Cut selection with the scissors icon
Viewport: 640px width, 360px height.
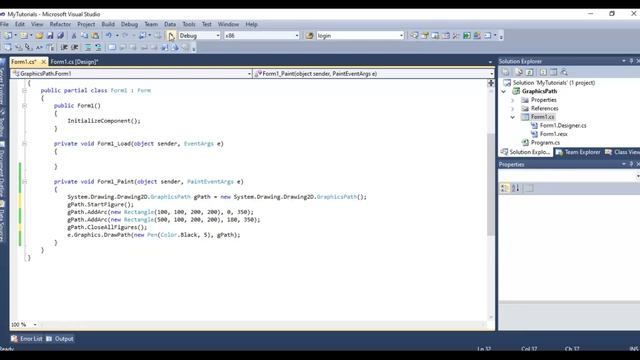(x=74, y=36)
